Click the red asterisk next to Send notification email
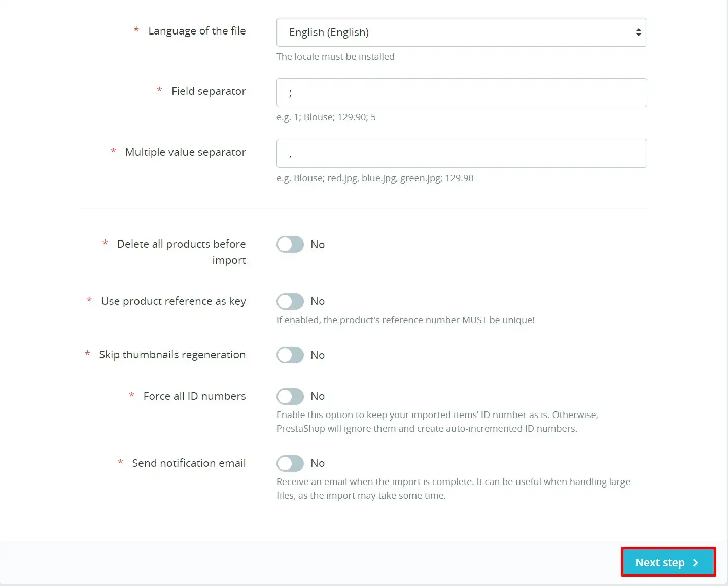Screen dimensions: 728x586 pyautogui.click(x=120, y=463)
